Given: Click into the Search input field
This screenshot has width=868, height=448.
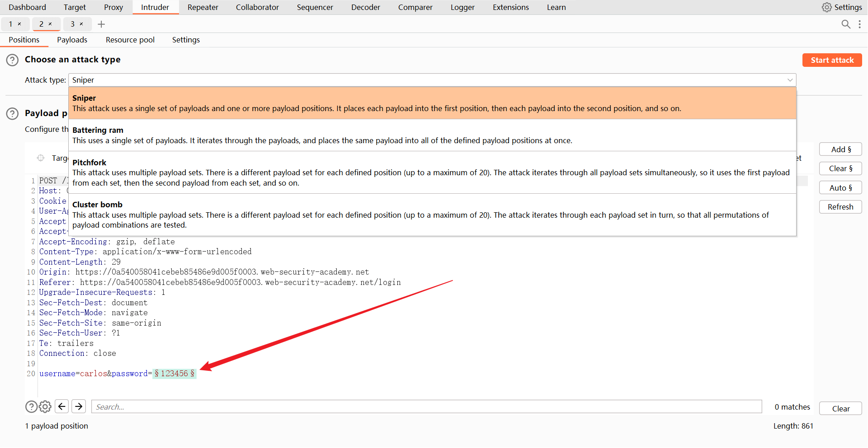Looking at the screenshot, I should 427,406.
